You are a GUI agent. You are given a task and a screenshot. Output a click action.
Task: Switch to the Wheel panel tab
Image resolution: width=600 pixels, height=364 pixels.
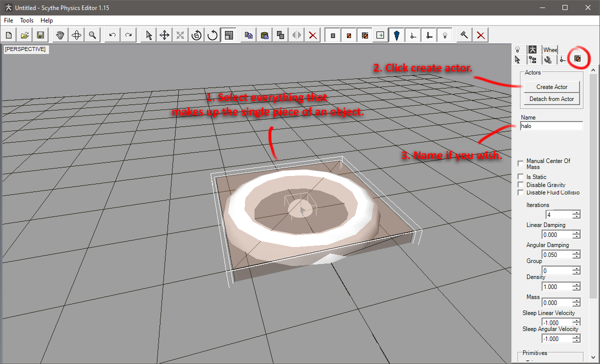point(550,49)
